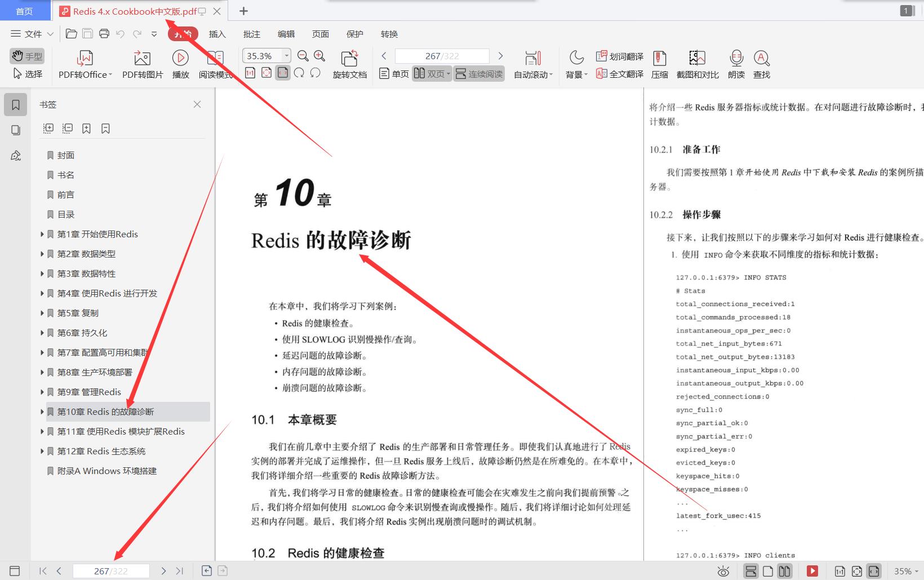Click the 朗读 read-aloud microphone
The height and width of the screenshot is (580, 924).
point(736,58)
